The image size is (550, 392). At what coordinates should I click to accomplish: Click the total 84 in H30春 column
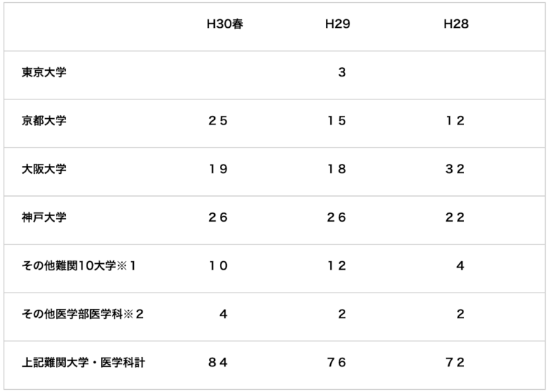[218, 362]
